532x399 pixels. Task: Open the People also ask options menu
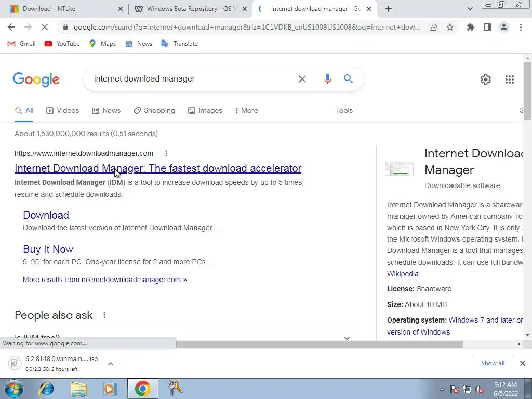point(104,315)
